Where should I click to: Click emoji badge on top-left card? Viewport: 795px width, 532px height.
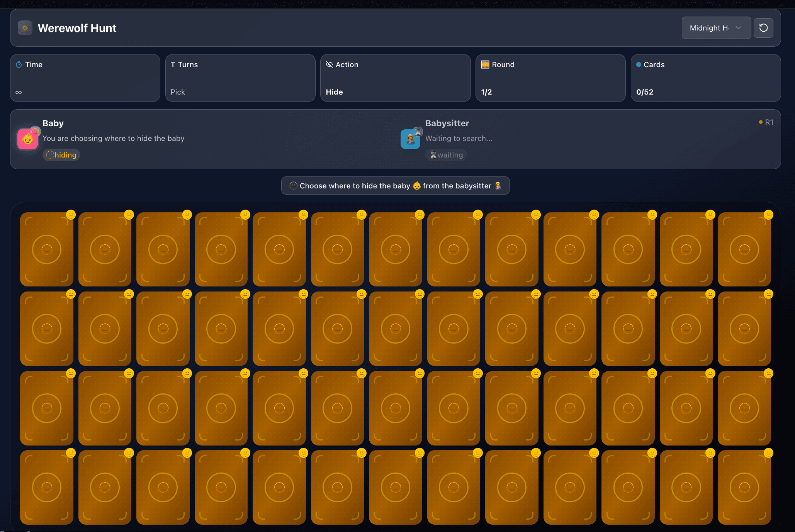point(71,215)
